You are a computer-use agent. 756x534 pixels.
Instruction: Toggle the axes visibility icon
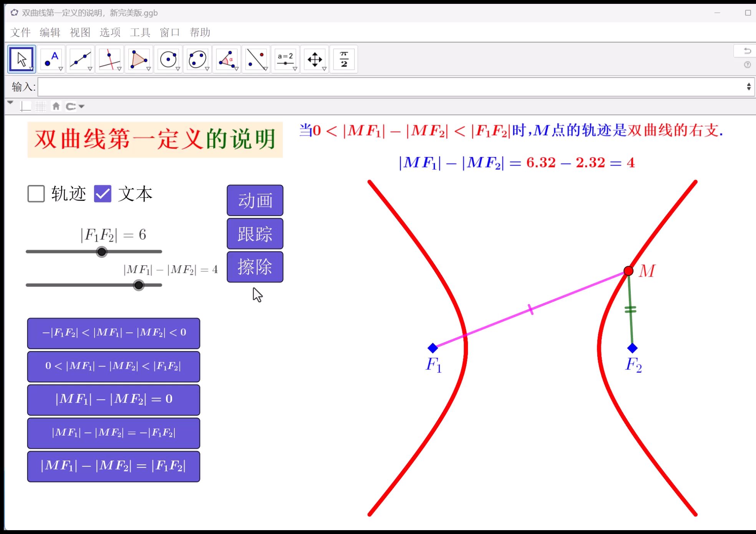click(25, 106)
